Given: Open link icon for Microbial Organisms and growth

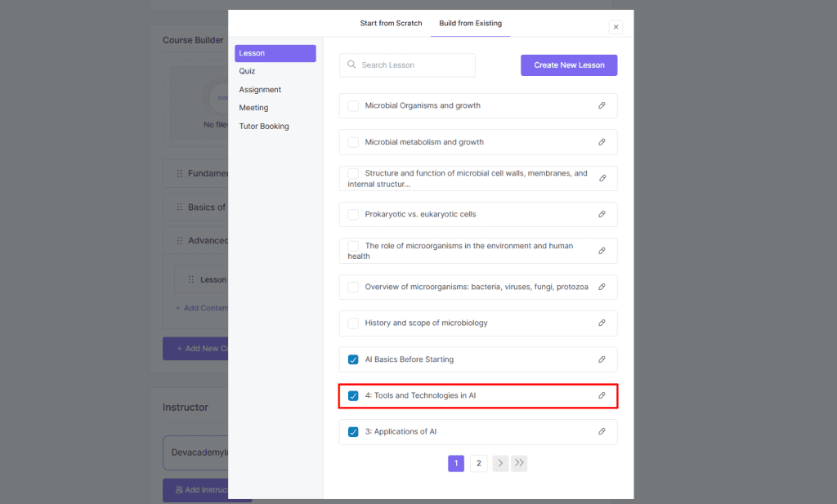Looking at the screenshot, I should pyautogui.click(x=602, y=105).
